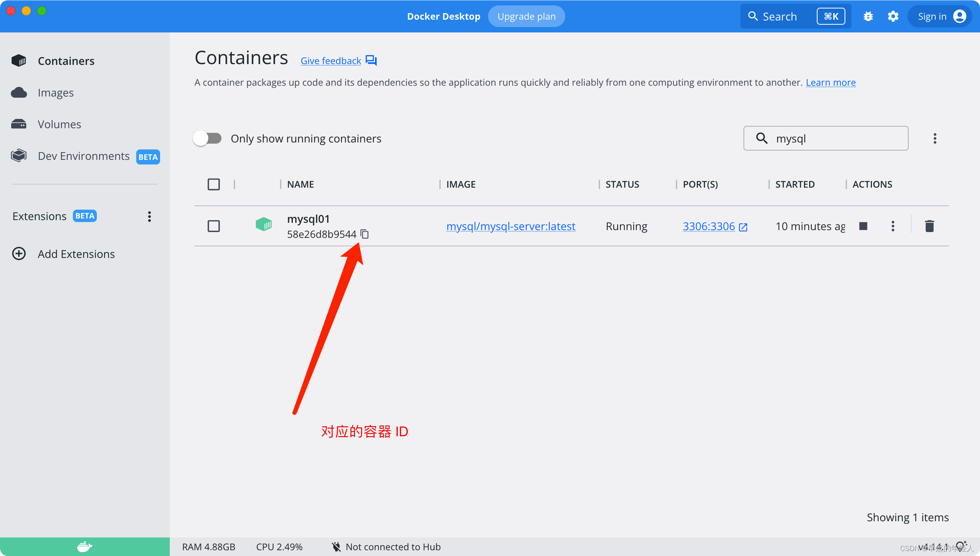Open the Learn more link

point(831,82)
